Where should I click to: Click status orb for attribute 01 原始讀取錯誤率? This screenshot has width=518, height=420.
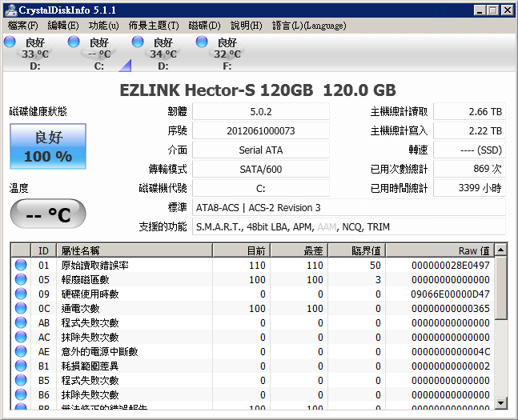[21, 265]
